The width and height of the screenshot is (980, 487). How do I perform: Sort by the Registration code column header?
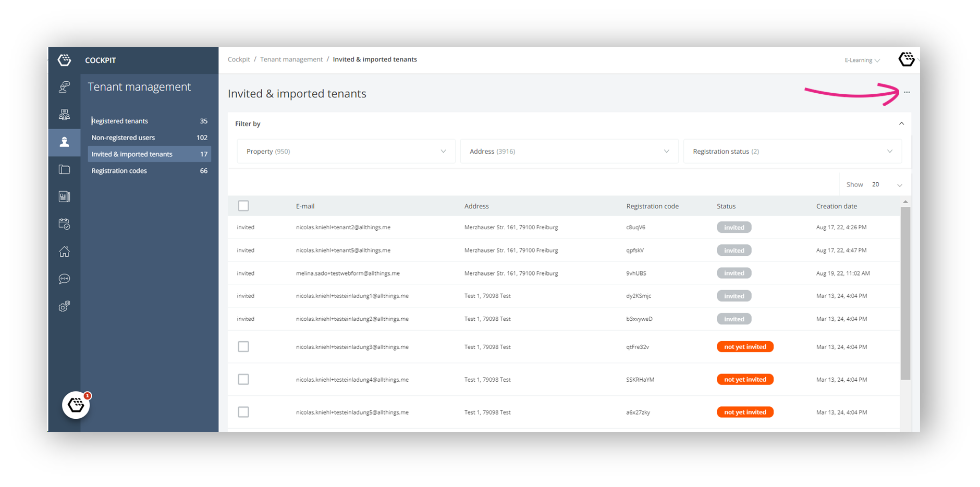(x=652, y=206)
